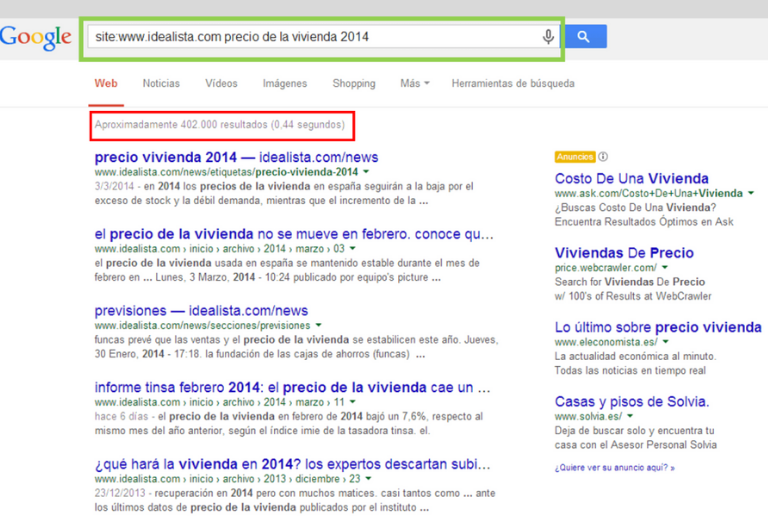Open Herramientas de búsqueda
This screenshot has height=520, width=768.
pos(513,83)
